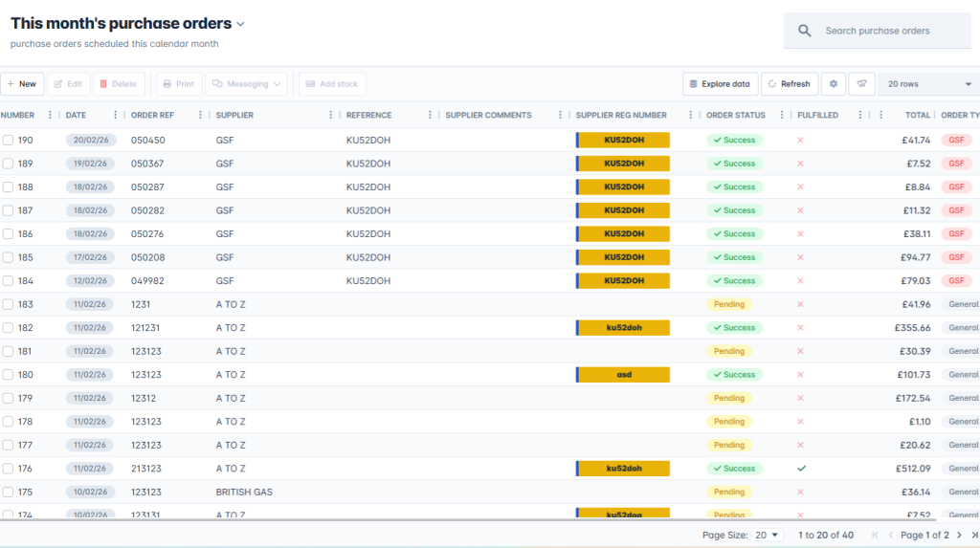Click the red unfulfilled cross on order 175
The image size is (980, 548).
coord(800,492)
